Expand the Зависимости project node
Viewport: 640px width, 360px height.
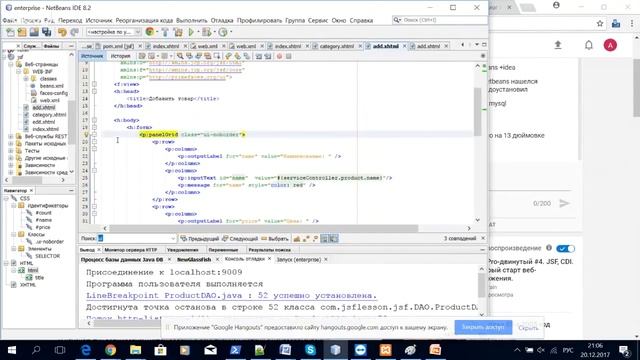[x=11, y=165]
